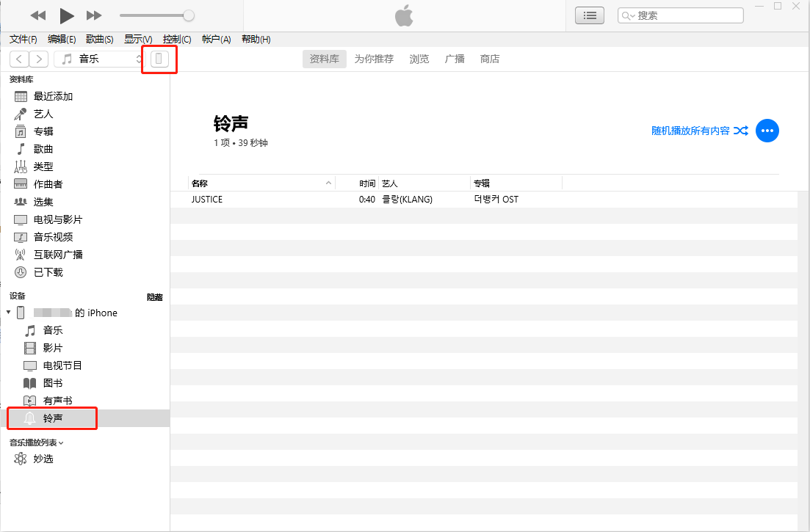Viewport: 810px width, 532px height.
Task: Open the iPhone device management icon
Action: tap(159, 59)
